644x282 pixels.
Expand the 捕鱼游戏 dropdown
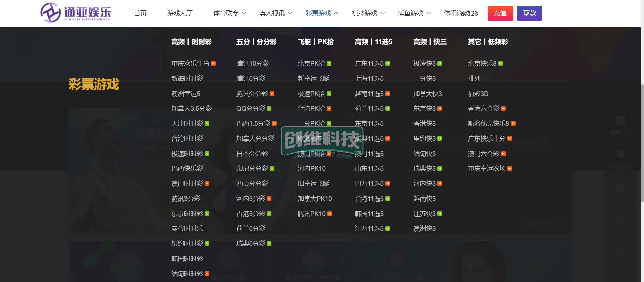414,13
